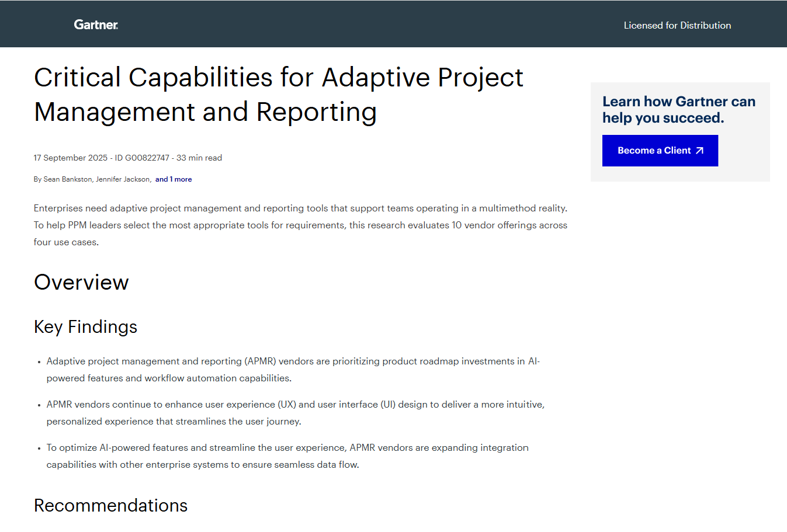Screen dimensions: 787x532
Task: Click the Overview section heading
Action: point(81,283)
